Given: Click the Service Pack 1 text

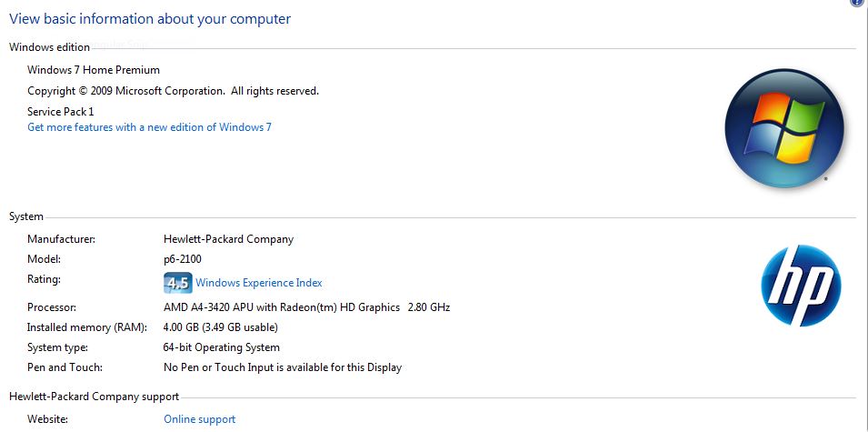Looking at the screenshot, I should click(61, 111).
